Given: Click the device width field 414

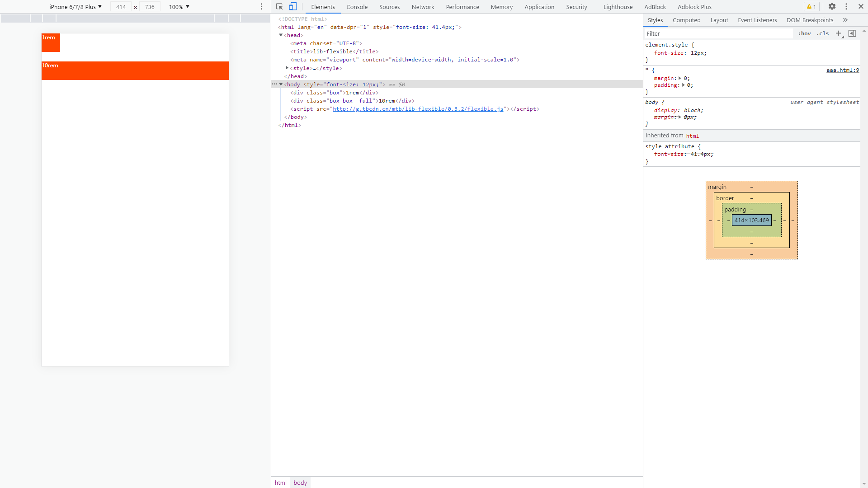Looking at the screenshot, I should pos(121,7).
